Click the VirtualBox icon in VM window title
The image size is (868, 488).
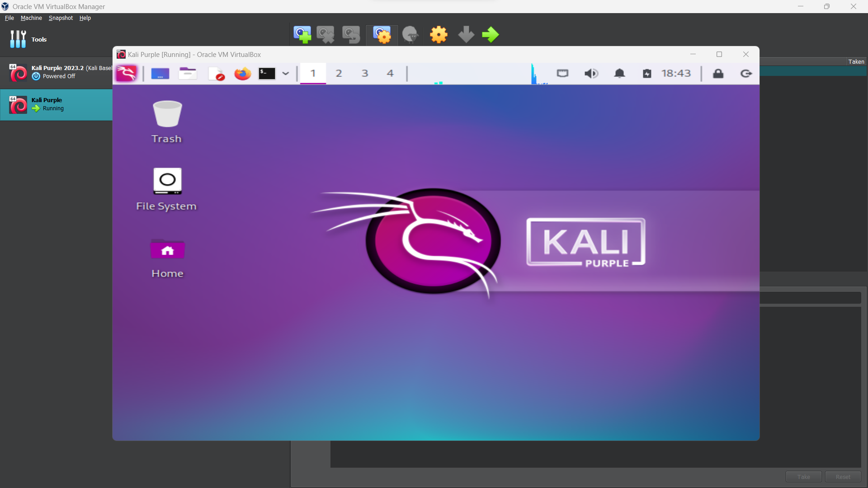pyautogui.click(x=121, y=54)
